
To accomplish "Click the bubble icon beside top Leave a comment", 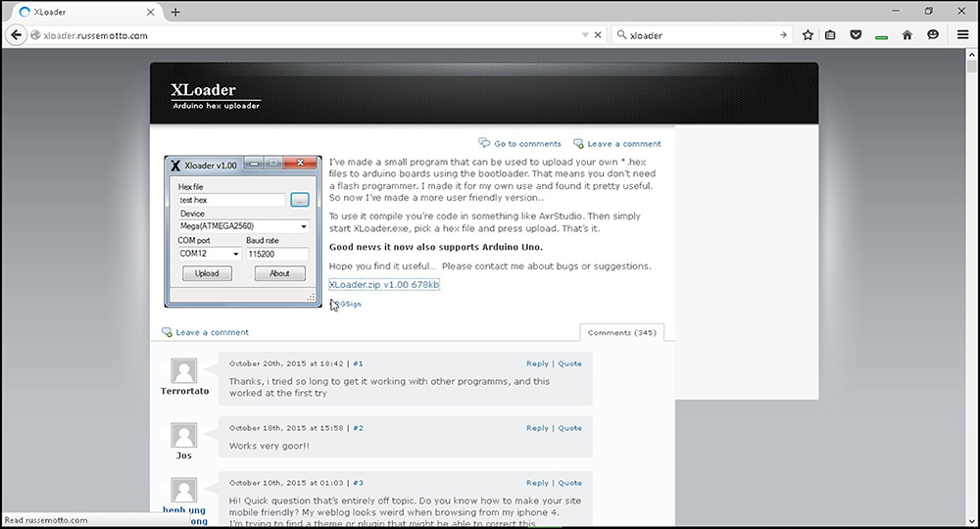I will tap(578, 144).
